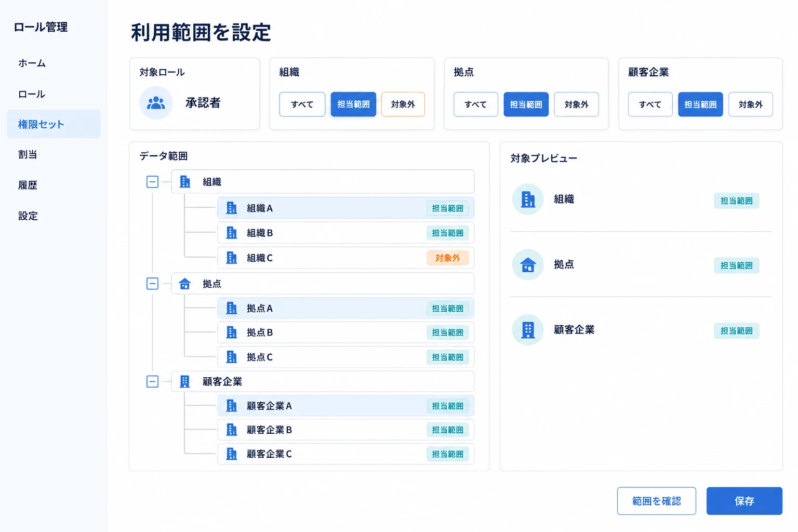
Task: Select the 組織 C tree row label
Action: (x=260, y=258)
